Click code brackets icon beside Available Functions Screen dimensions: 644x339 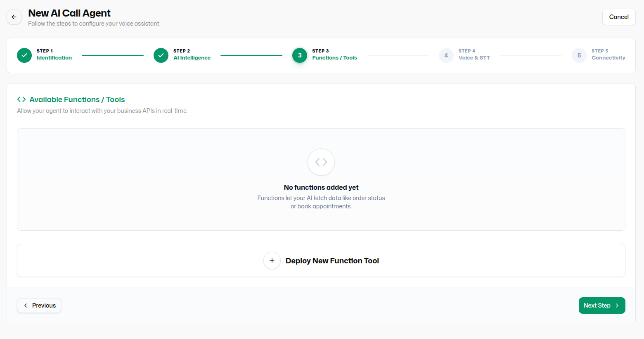point(21,99)
